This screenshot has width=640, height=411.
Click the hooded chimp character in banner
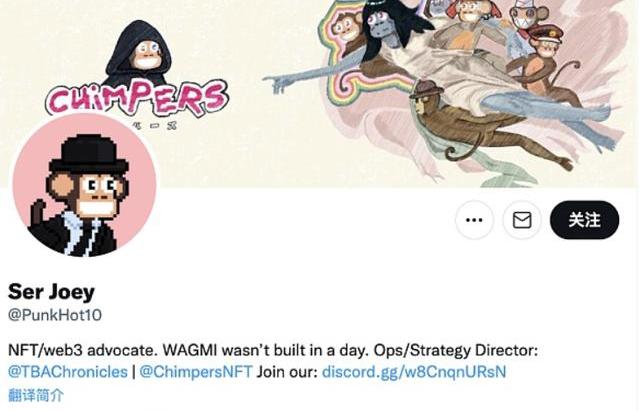[139, 53]
